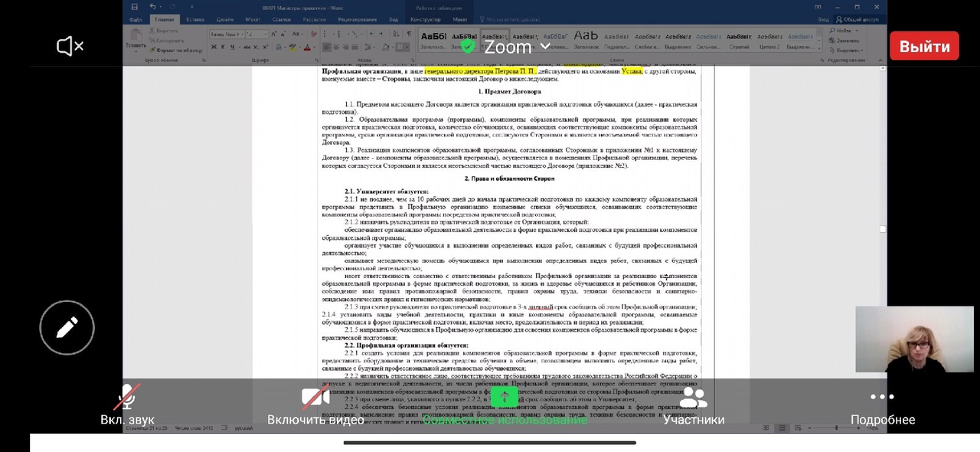Click the red font color button
The width and height of the screenshot is (980, 452).
[x=308, y=47]
